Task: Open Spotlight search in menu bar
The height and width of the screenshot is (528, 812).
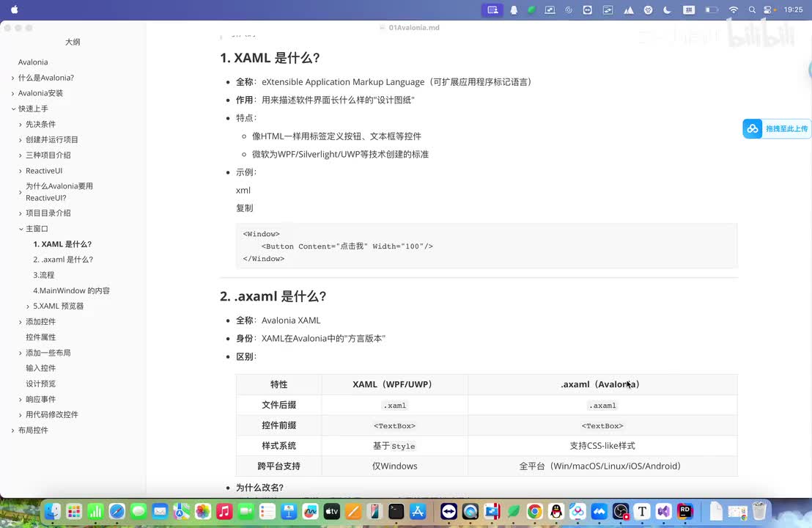Action: pos(752,10)
